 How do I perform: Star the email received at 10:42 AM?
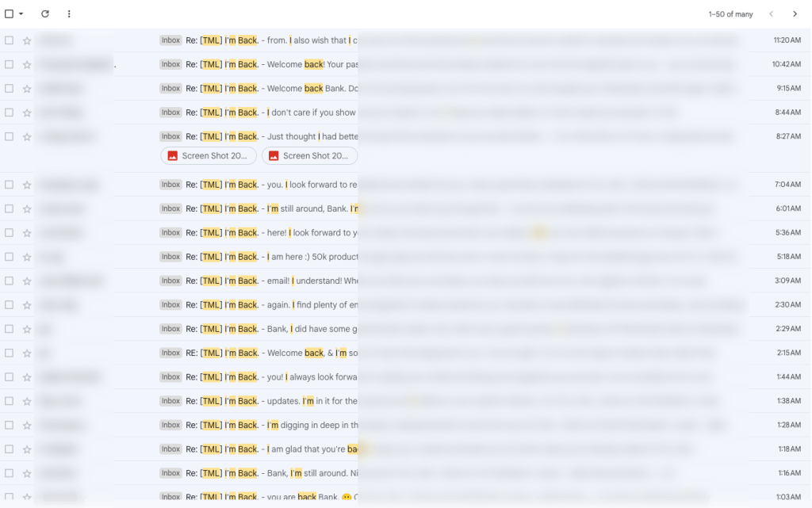(27, 64)
